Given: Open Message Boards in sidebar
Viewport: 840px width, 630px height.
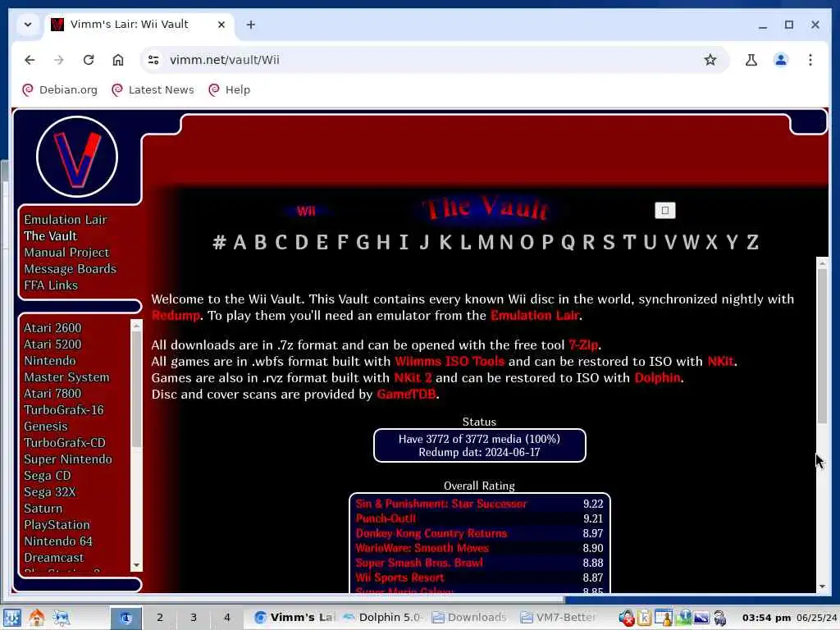Looking at the screenshot, I should [71, 269].
